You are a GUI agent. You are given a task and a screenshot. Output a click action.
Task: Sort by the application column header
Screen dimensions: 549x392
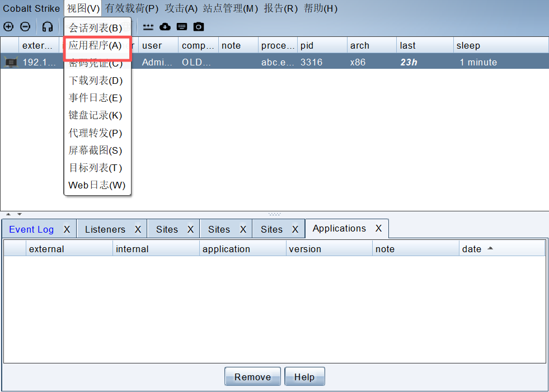pos(243,249)
